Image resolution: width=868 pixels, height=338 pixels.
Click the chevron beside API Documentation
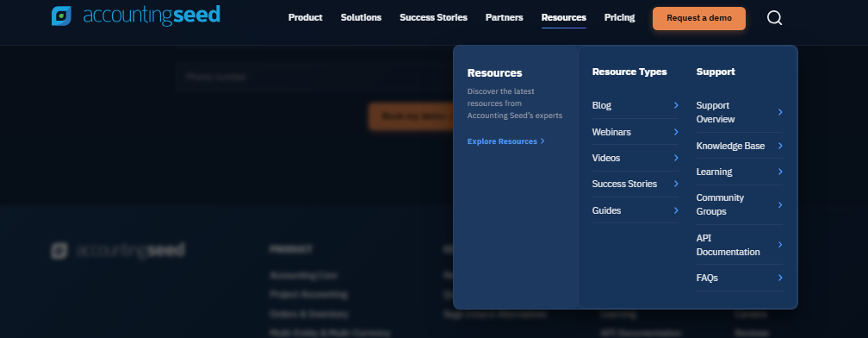(x=780, y=245)
